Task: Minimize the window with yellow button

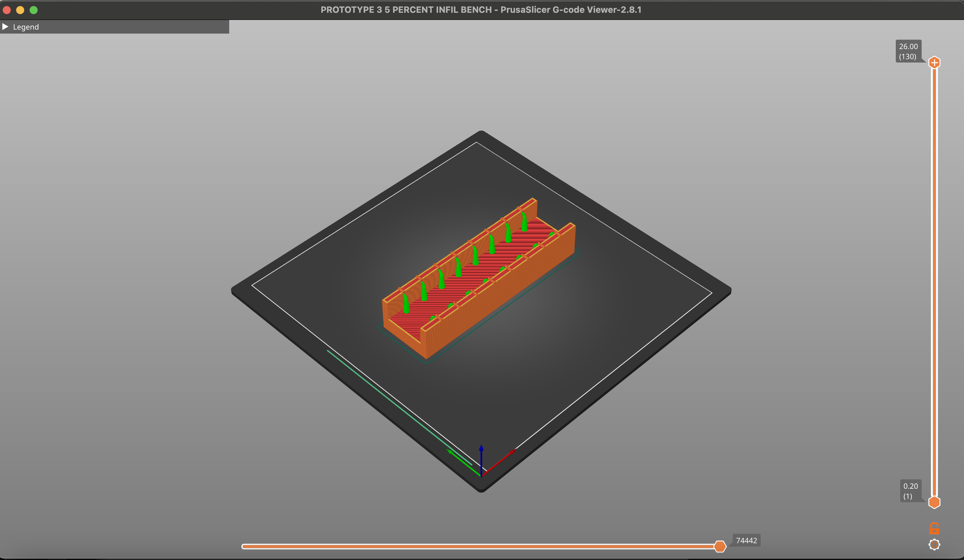Action: [20, 10]
